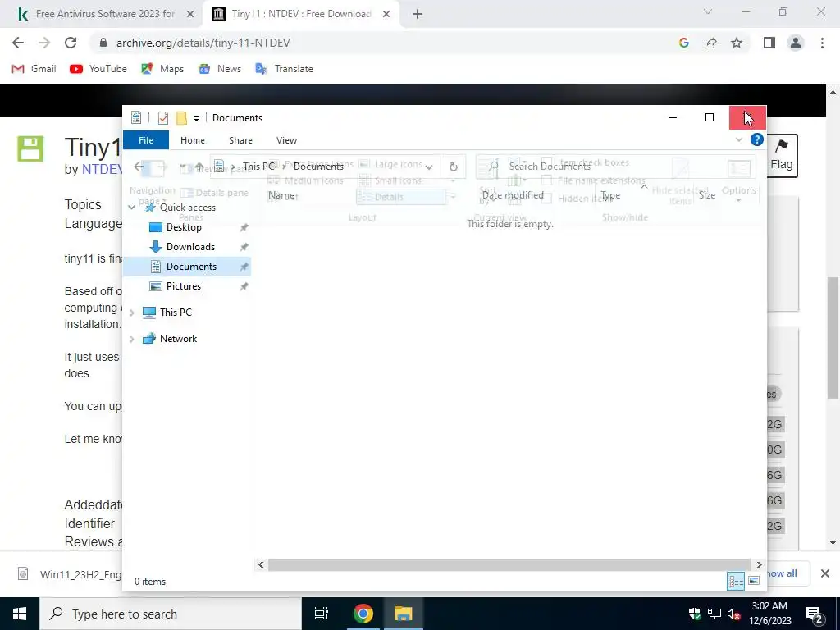840x630 pixels.
Task: Switch to large thumbnails view icon in status bar
Action: [753, 581]
